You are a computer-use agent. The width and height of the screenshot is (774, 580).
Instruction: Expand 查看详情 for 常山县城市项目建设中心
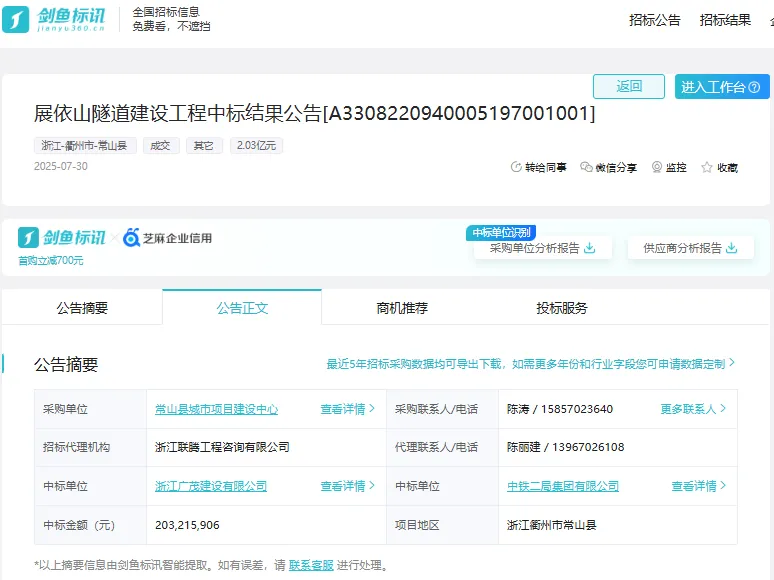pos(347,409)
